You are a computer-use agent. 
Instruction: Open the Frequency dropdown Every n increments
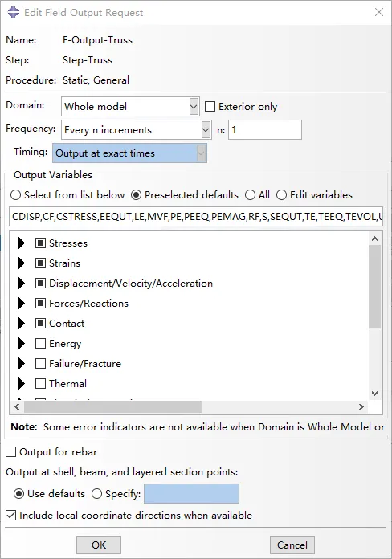click(137, 130)
